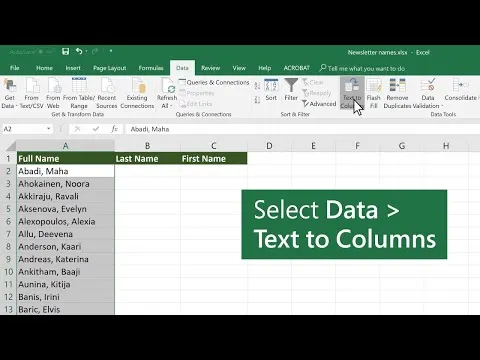Switch to the Insert tab

(73, 68)
